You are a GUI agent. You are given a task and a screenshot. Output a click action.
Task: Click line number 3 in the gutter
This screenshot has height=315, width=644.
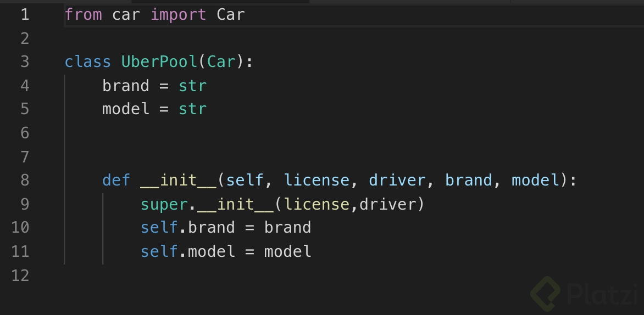(25, 62)
